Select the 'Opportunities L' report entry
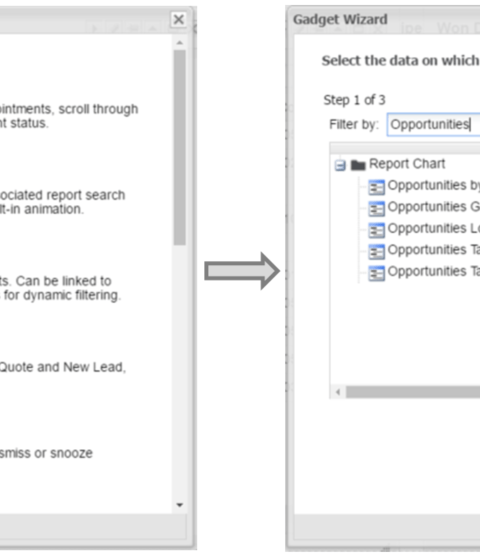The width and height of the screenshot is (480, 555). coord(434,228)
